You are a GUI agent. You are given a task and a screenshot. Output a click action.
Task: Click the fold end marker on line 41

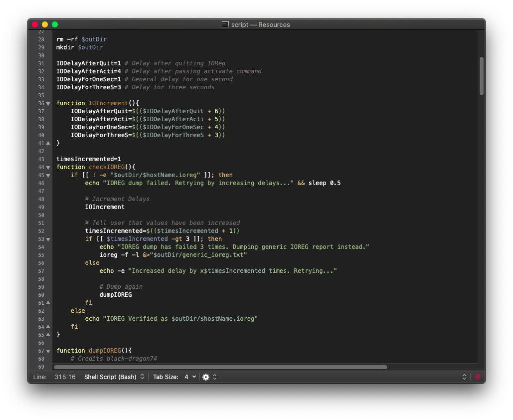[48, 143]
